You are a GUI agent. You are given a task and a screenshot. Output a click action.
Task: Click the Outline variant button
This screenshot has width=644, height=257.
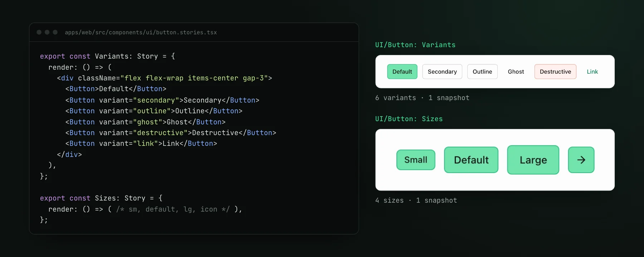point(482,71)
